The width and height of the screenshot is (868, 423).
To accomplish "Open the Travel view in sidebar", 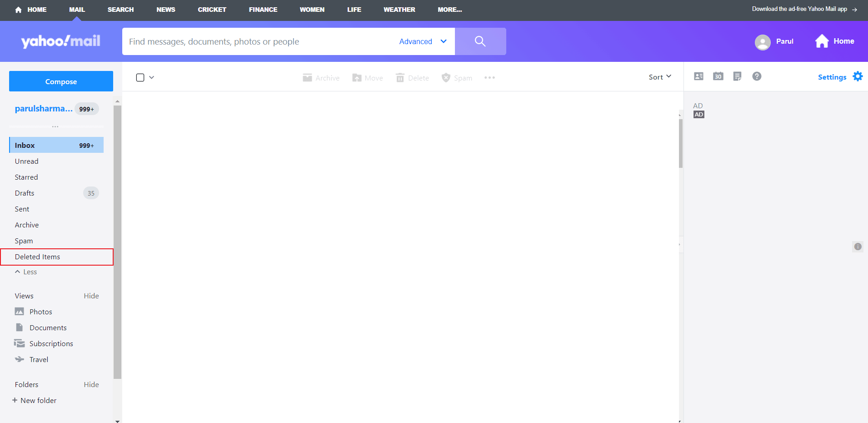I will point(39,359).
